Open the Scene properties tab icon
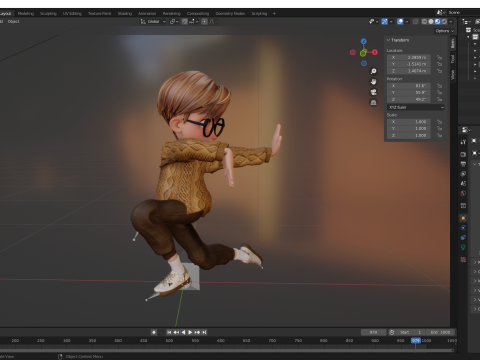 click(x=463, y=183)
